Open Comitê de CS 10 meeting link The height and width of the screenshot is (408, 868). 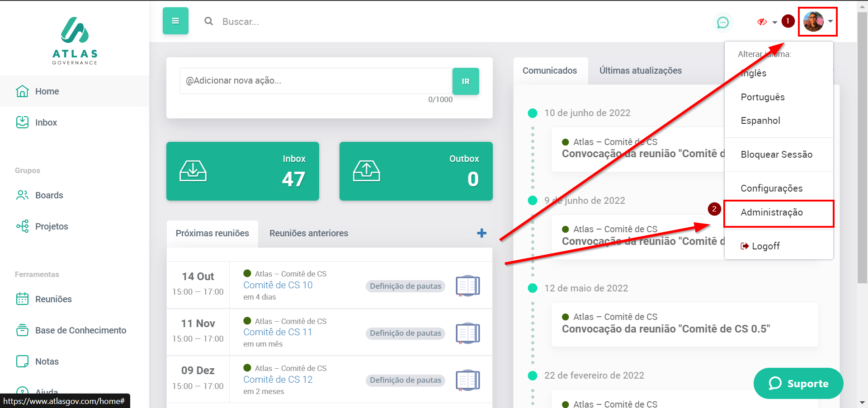click(278, 285)
